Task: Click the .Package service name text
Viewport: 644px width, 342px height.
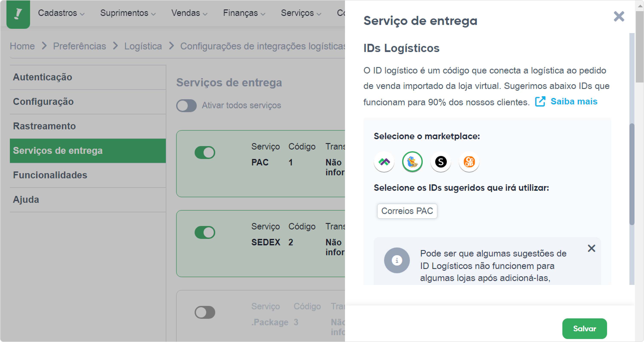Action: point(270,322)
